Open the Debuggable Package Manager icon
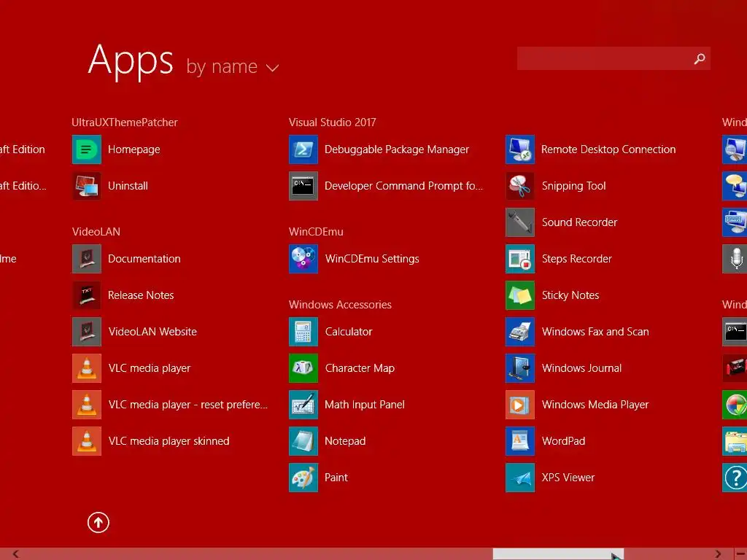This screenshot has height=560, width=747. 303,149
